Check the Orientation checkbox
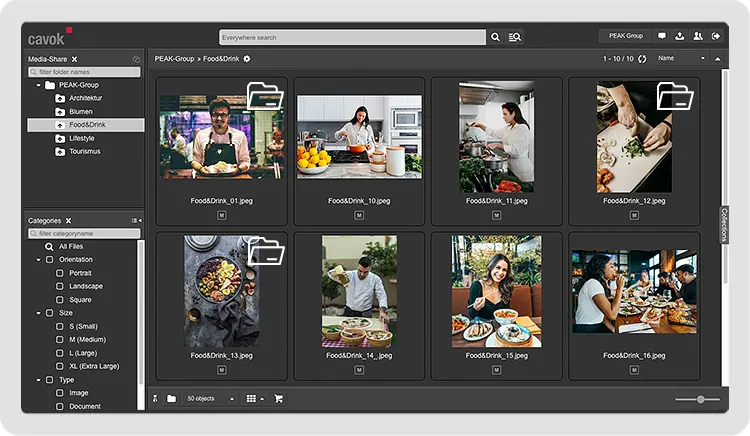This screenshot has width=750, height=436. click(x=49, y=260)
